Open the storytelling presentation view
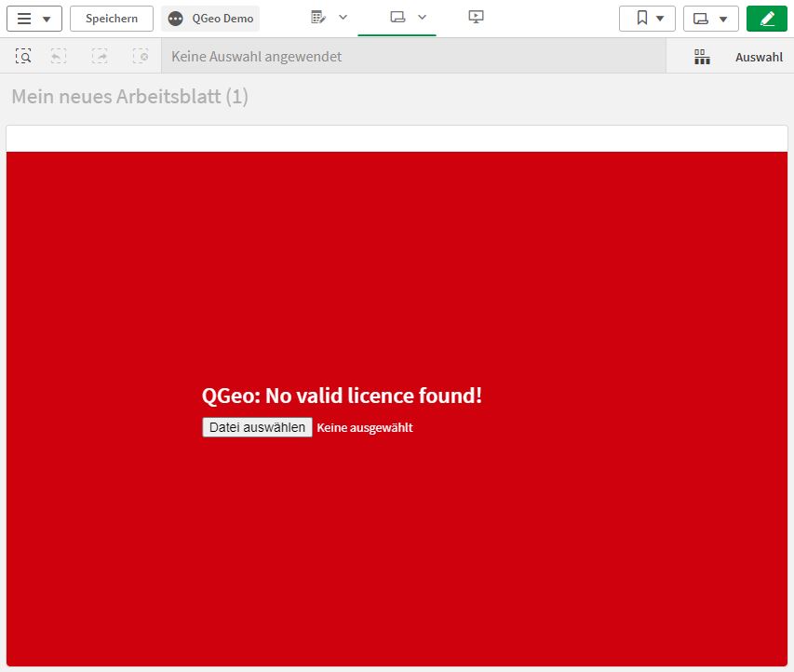The height and width of the screenshot is (672, 794). (x=477, y=18)
